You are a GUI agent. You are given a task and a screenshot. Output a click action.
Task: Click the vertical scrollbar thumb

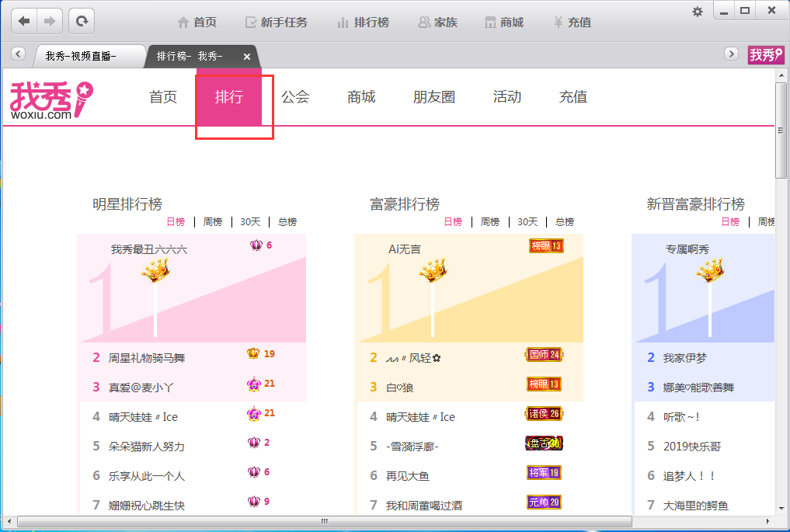781,130
